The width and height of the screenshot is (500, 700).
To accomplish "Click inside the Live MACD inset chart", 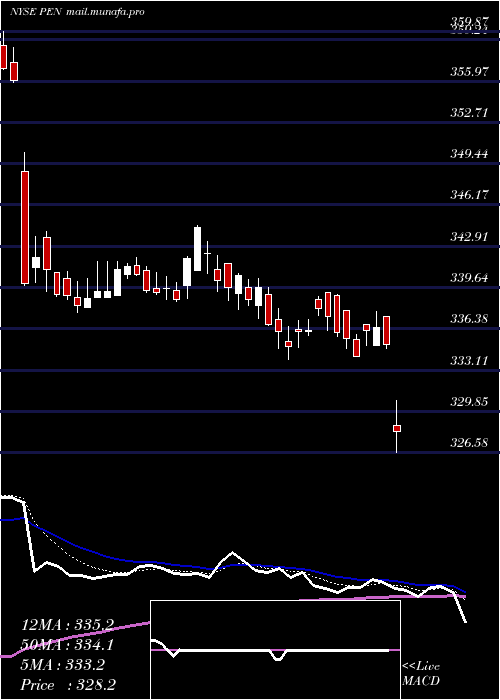I will pyautogui.click(x=275, y=650).
